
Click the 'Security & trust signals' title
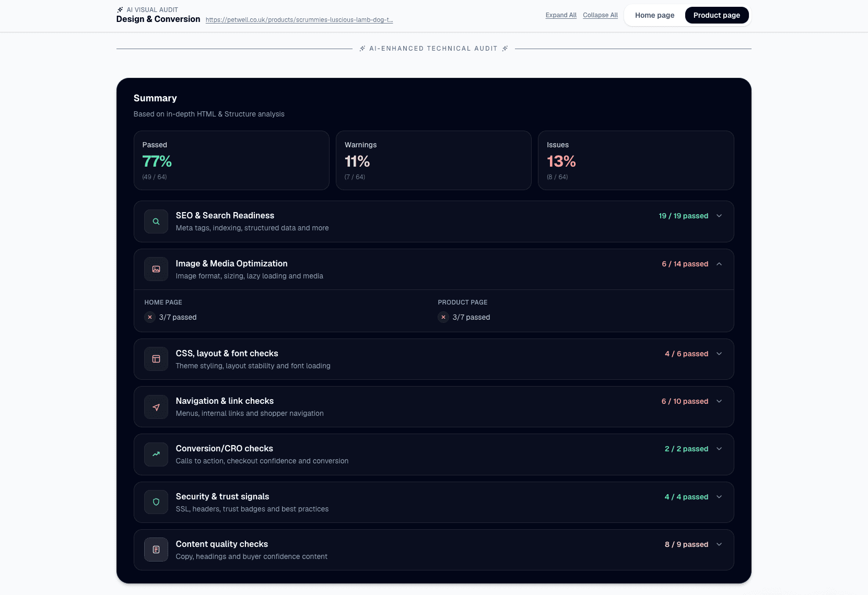click(x=222, y=496)
